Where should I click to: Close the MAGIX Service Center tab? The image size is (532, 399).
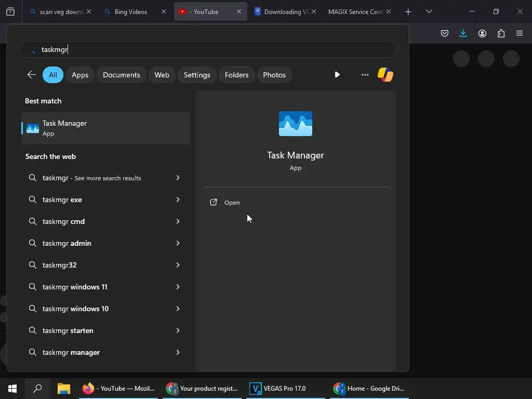coord(389,11)
